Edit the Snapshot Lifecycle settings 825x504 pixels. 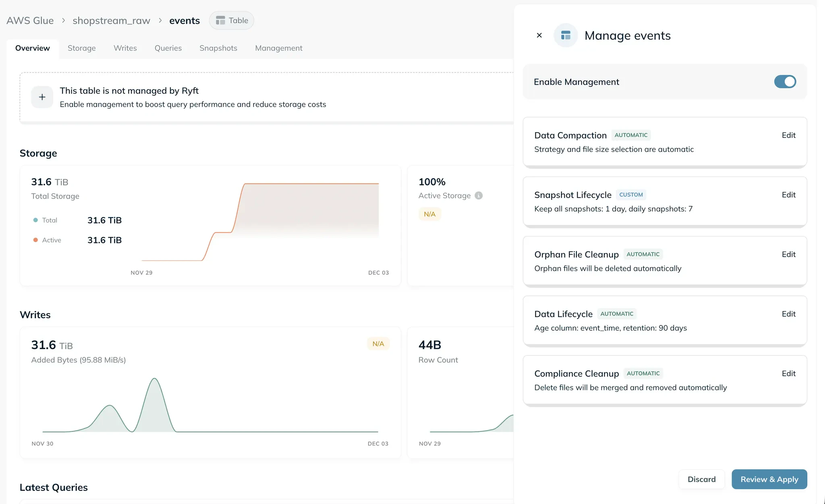(x=788, y=195)
